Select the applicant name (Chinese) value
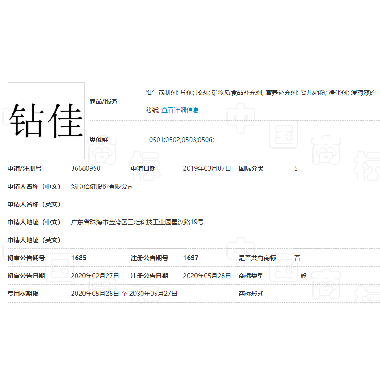The image size is (380, 380). 101,187
